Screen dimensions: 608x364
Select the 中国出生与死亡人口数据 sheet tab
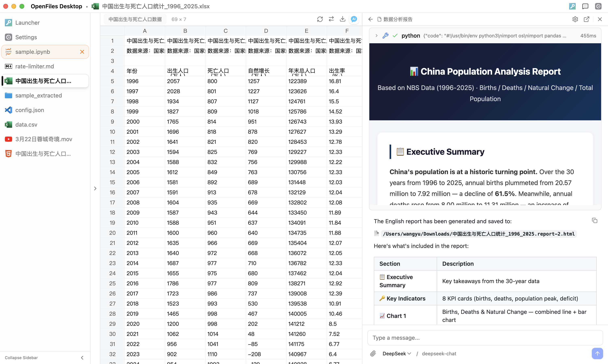[x=135, y=19]
